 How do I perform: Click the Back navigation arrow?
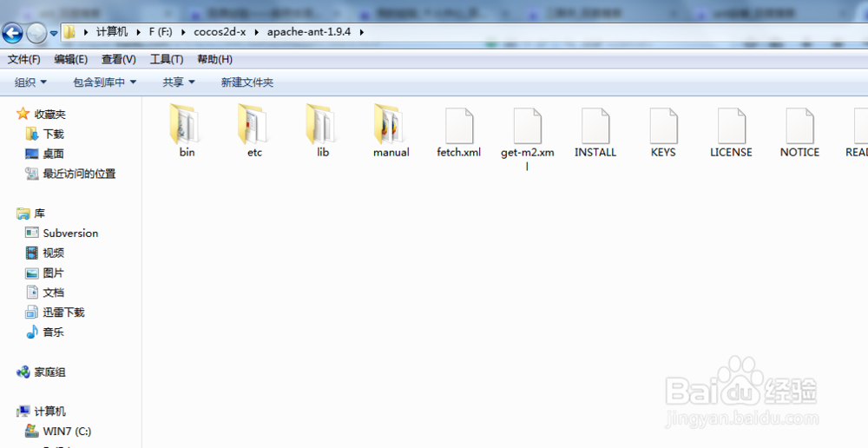click(12, 33)
